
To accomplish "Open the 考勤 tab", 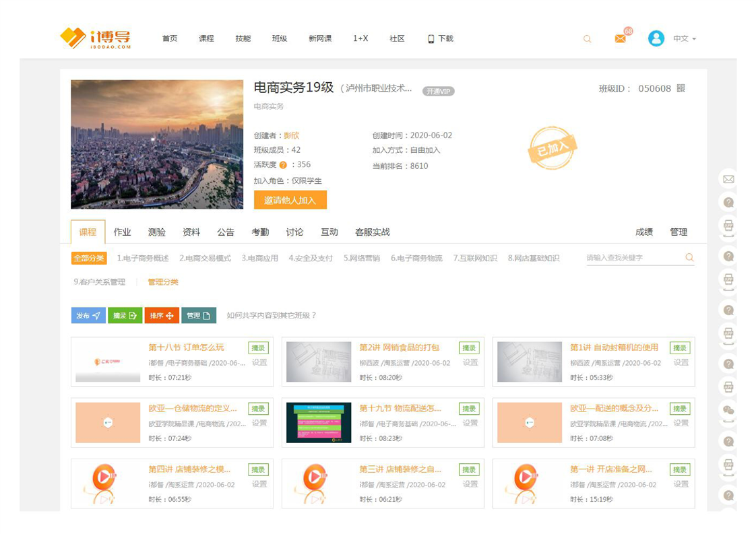I will [260, 232].
